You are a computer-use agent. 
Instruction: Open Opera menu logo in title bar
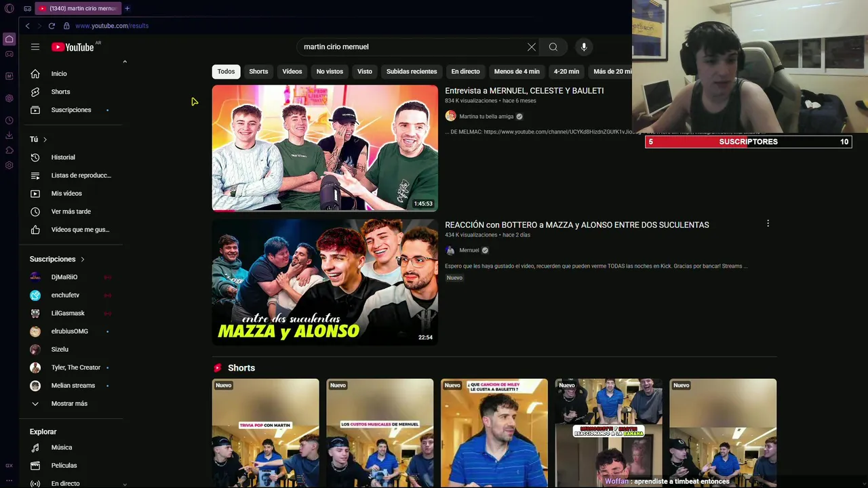9,8
